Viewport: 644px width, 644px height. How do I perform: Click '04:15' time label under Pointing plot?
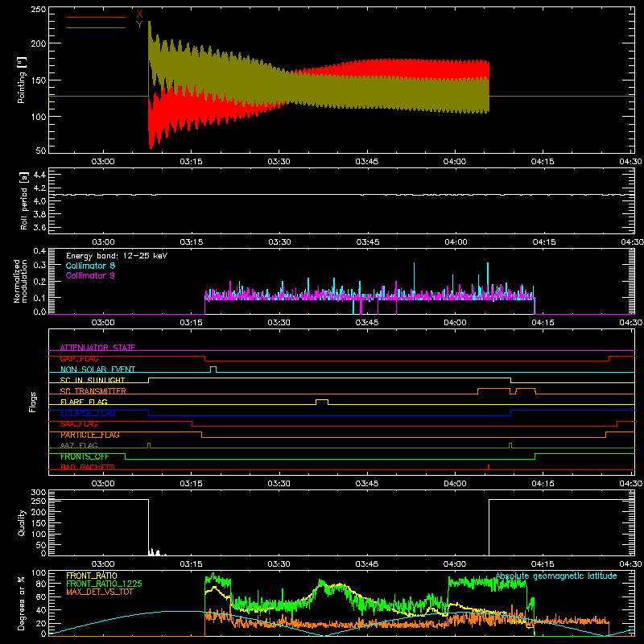543,162
